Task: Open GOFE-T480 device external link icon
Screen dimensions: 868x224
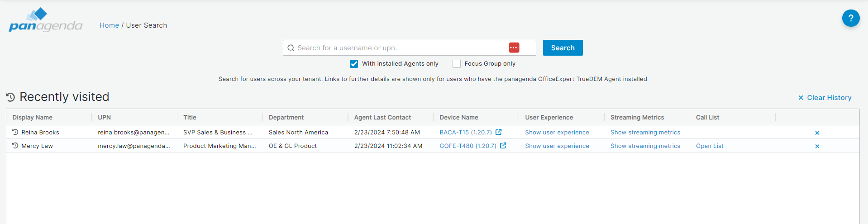Action: tap(503, 146)
